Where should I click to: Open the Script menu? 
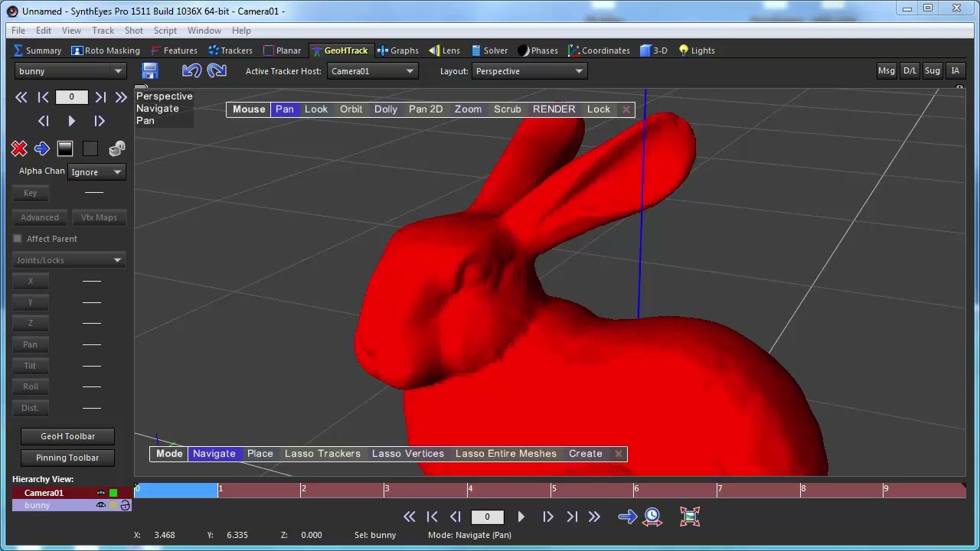click(165, 31)
